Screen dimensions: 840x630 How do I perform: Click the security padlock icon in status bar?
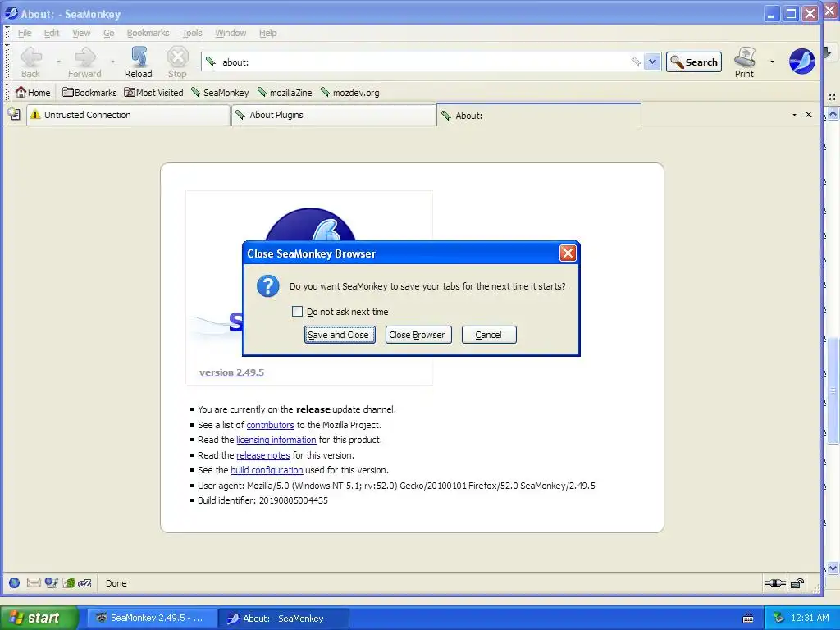coord(797,583)
